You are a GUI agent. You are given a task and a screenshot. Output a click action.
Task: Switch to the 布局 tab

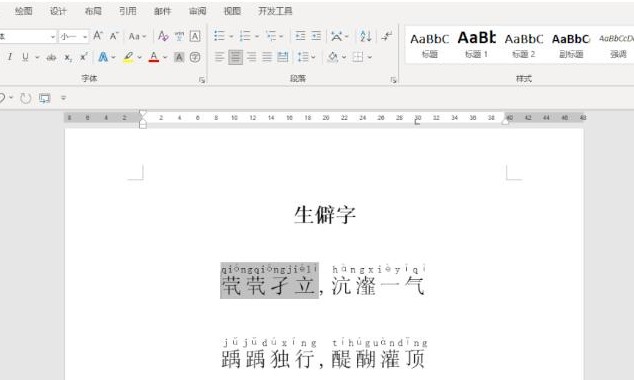pyautogui.click(x=93, y=11)
